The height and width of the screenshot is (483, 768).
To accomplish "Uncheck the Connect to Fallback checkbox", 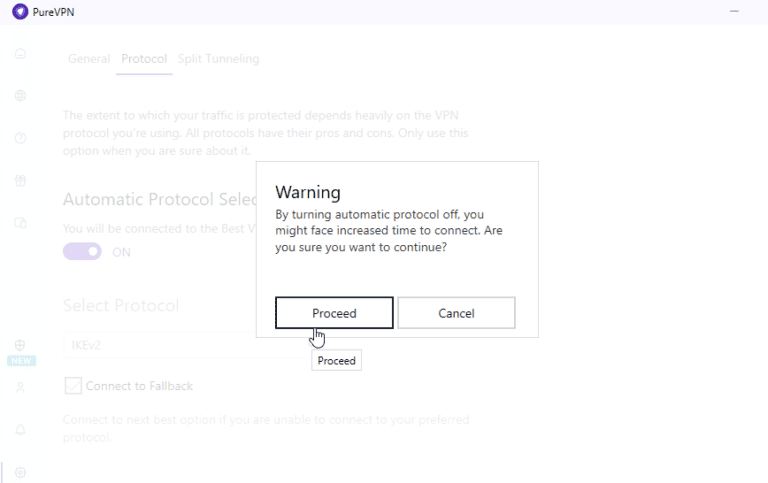I will (x=73, y=386).
